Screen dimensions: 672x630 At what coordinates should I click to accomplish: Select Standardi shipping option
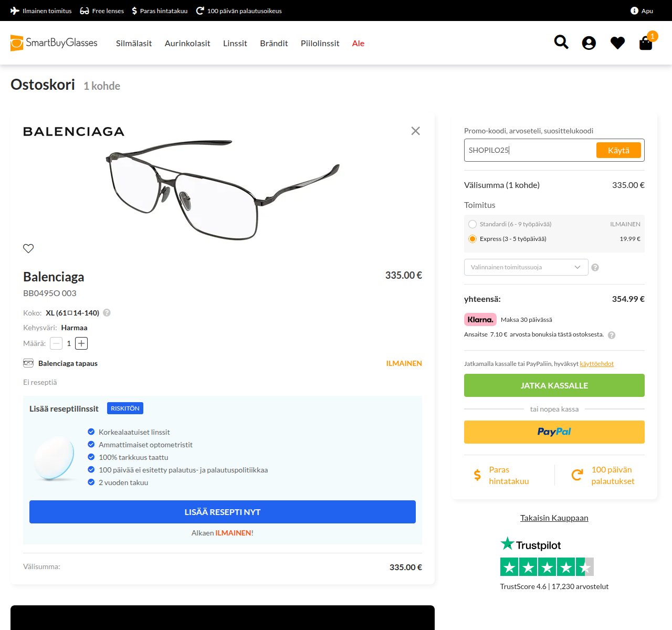click(x=472, y=224)
